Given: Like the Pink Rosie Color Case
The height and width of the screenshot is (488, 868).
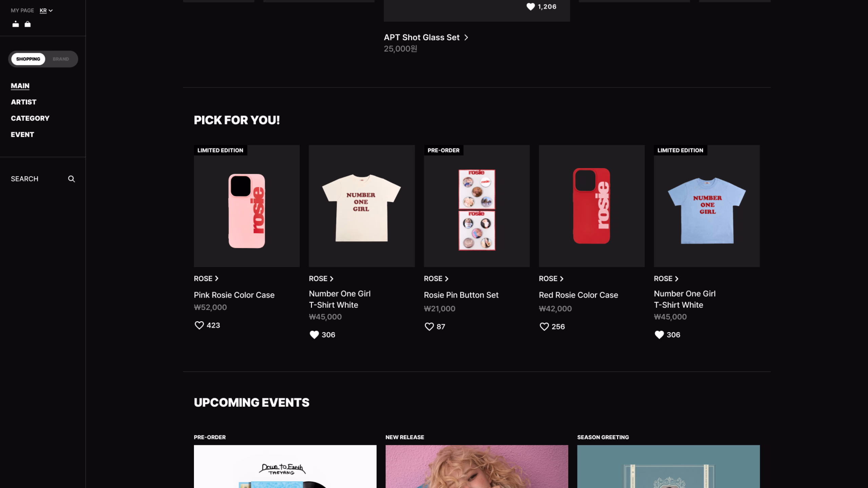Looking at the screenshot, I should (x=199, y=325).
